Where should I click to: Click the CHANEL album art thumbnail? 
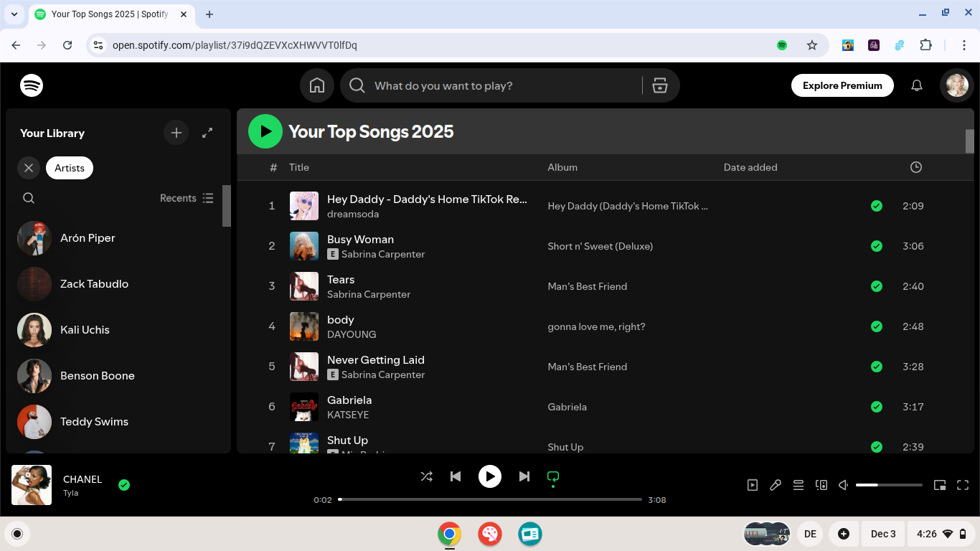tap(32, 485)
